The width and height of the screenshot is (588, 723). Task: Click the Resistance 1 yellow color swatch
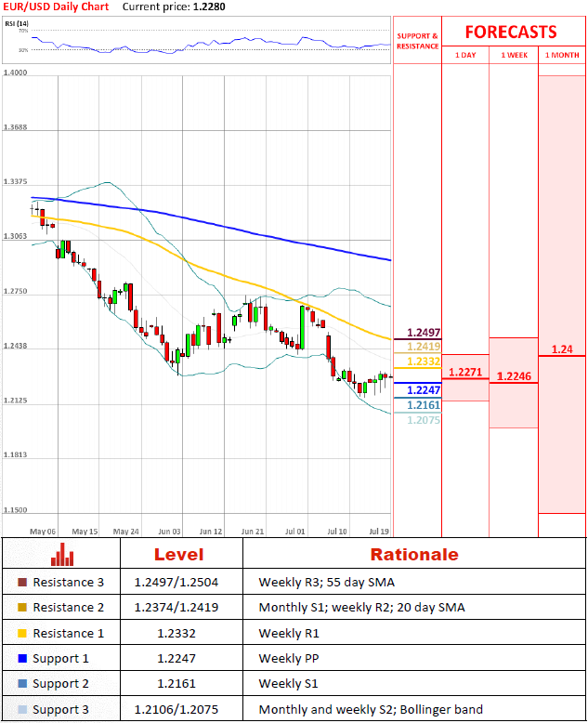(x=22, y=633)
